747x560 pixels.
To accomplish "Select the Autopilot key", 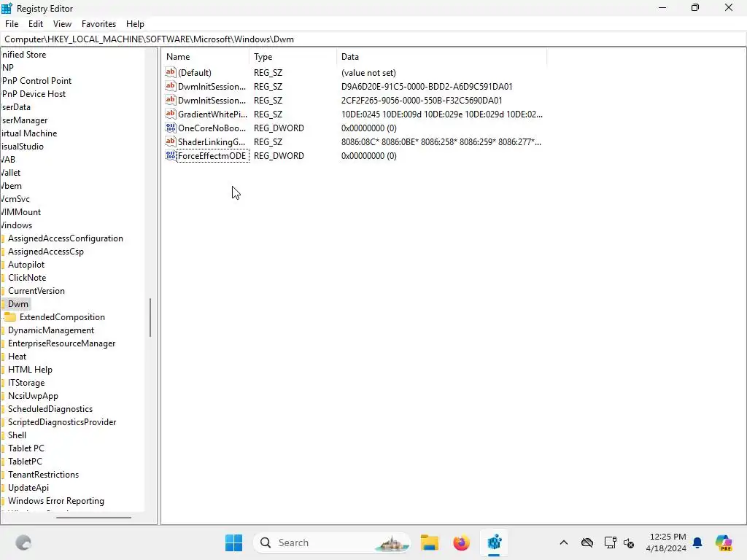I will (26, 265).
